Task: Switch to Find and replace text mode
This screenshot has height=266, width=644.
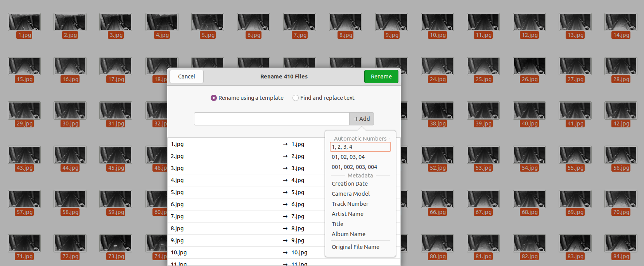Action: pyautogui.click(x=296, y=98)
